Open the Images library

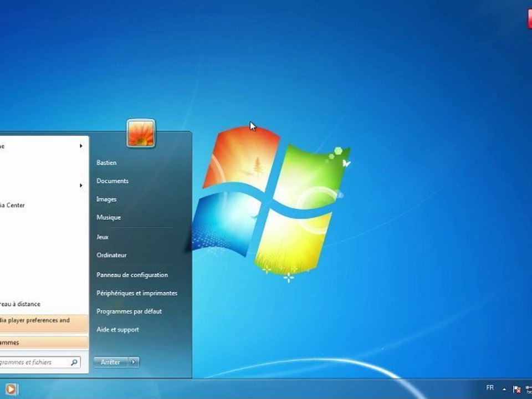106,199
